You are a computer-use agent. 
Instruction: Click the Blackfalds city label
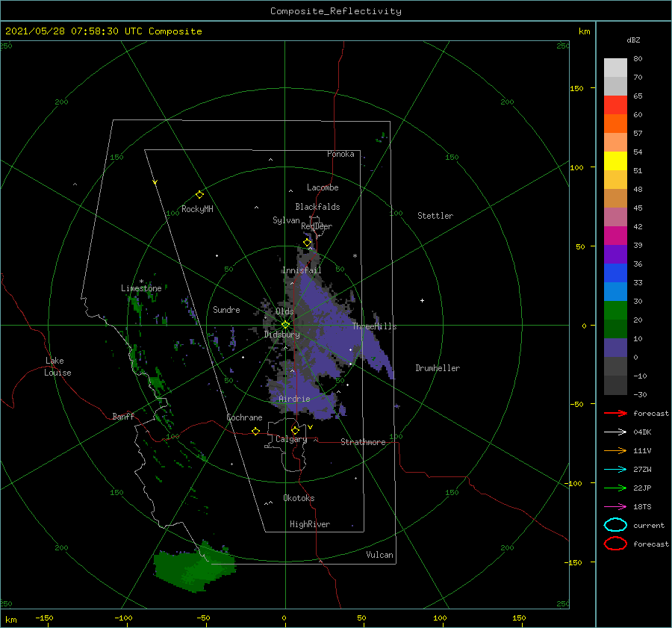coord(317,207)
